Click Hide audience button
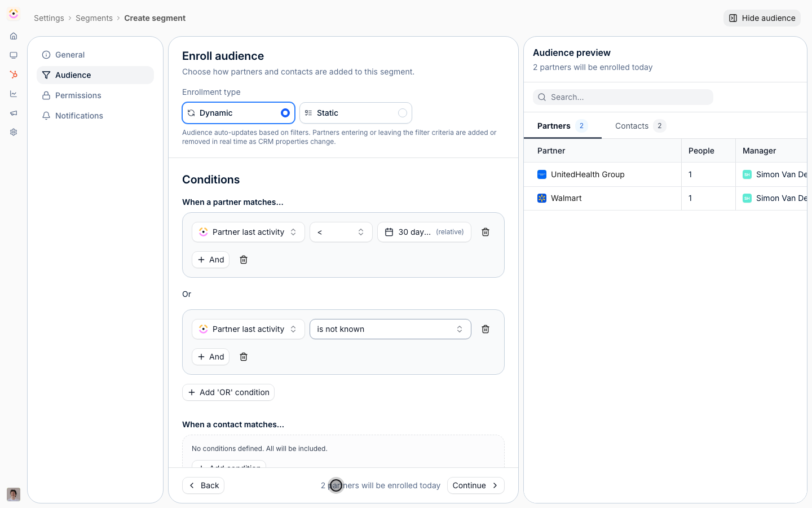Screen dimensions: 812x508 tap(762, 18)
